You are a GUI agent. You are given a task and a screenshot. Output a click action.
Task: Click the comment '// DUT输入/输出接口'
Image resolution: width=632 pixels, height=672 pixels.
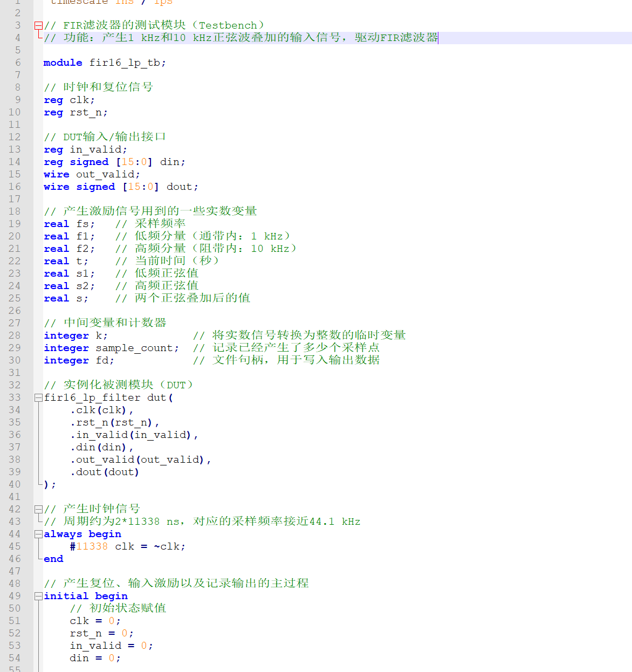[105, 136]
